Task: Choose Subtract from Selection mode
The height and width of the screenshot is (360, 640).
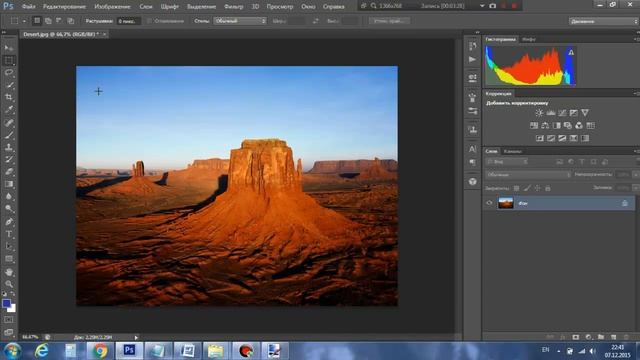Action: 59,20
